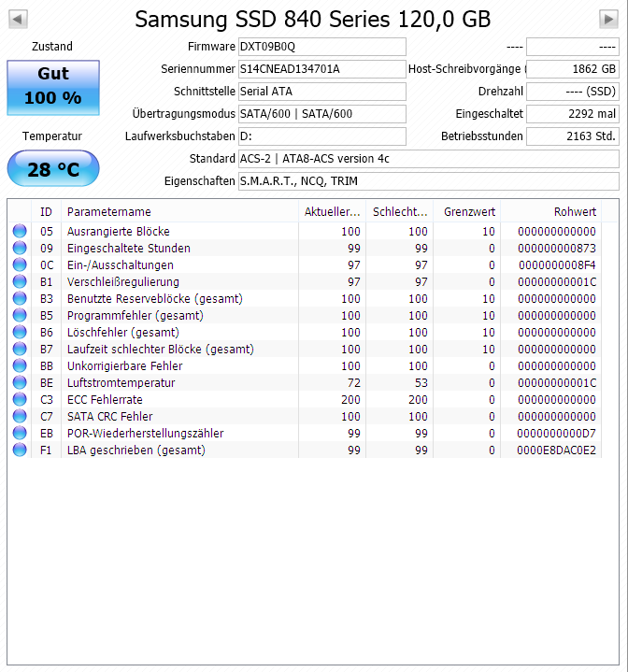Click the Samsung SSD 840 Series title
The width and height of the screenshot is (628, 672).
point(313,20)
